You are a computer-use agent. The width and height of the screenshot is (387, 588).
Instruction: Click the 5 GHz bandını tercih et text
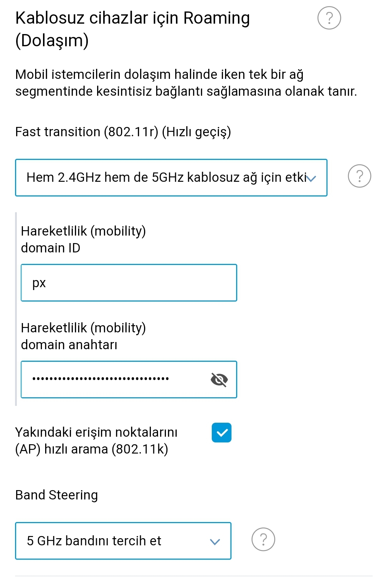click(x=94, y=541)
